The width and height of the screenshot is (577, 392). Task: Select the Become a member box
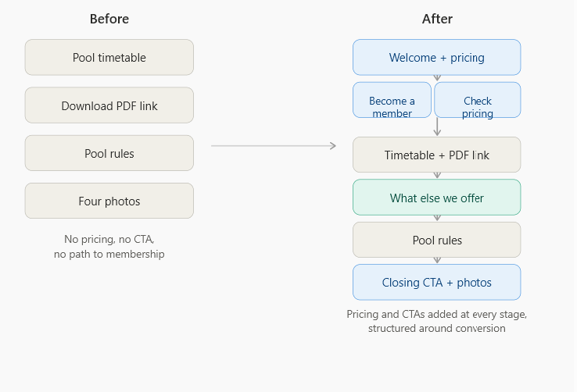click(x=392, y=100)
